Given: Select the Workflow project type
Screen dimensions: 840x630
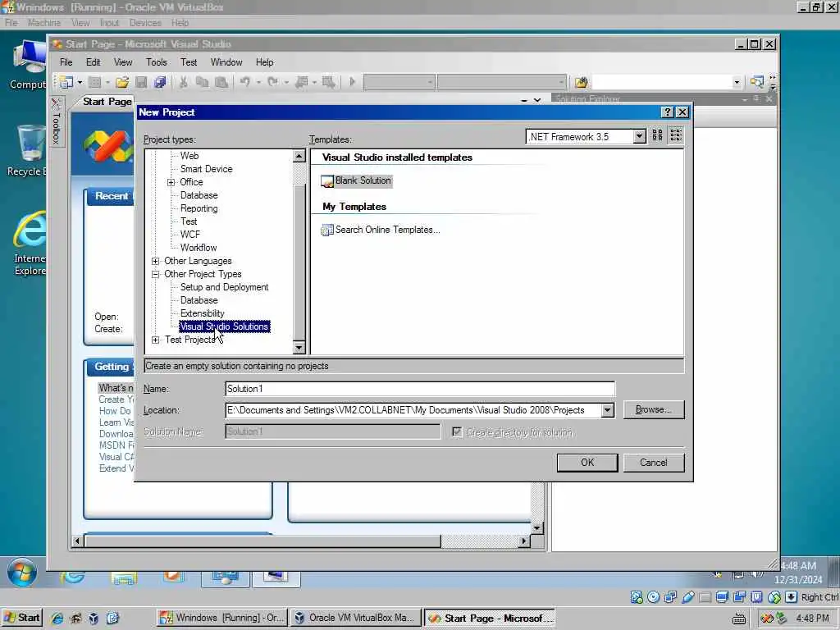Looking at the screenshot, I should coord(199,248).
